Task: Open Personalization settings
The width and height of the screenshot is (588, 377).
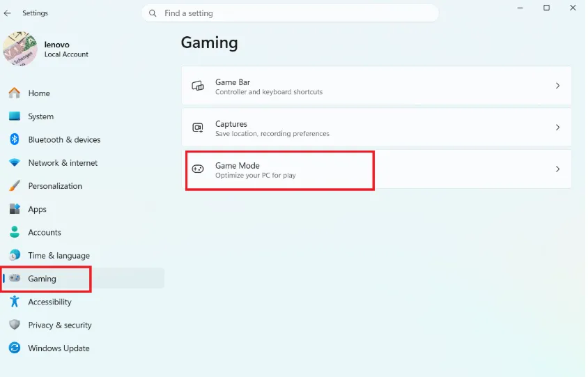Action: point(55,186)
